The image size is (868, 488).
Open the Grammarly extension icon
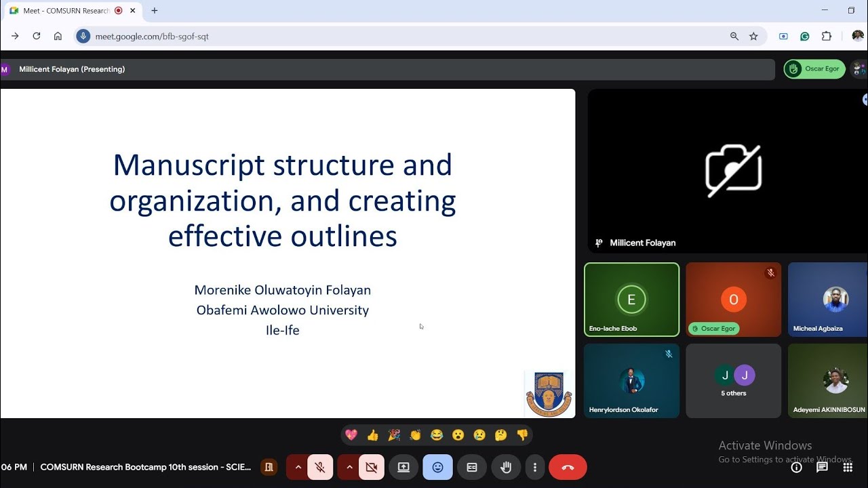tap(805, 37)
